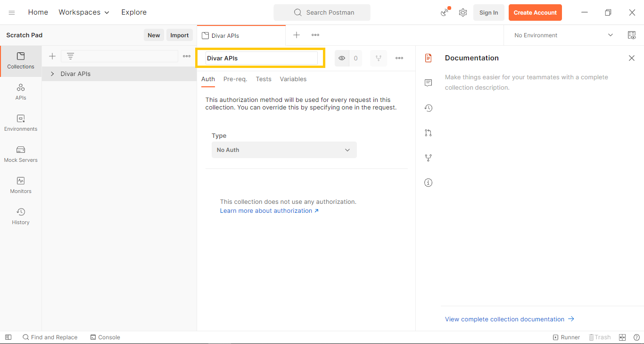Click the watch count showing 0
This screenshot has height=344, width=644.
[355, 58]
